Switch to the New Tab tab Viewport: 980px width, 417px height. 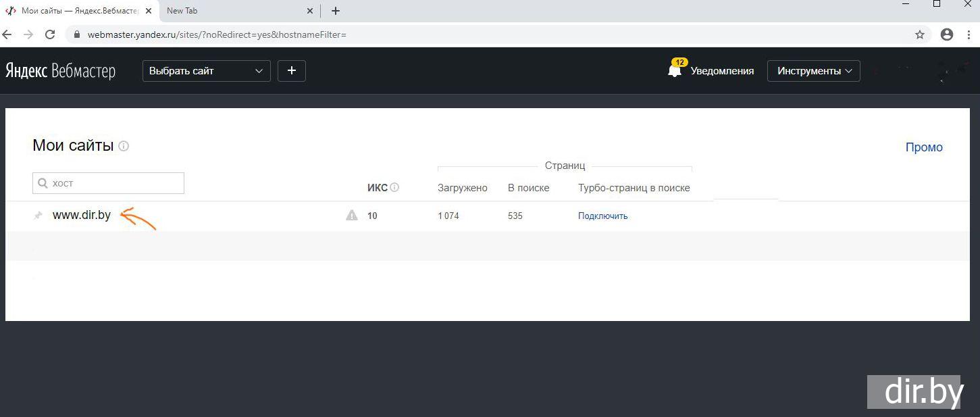click(x=238, y=11)
